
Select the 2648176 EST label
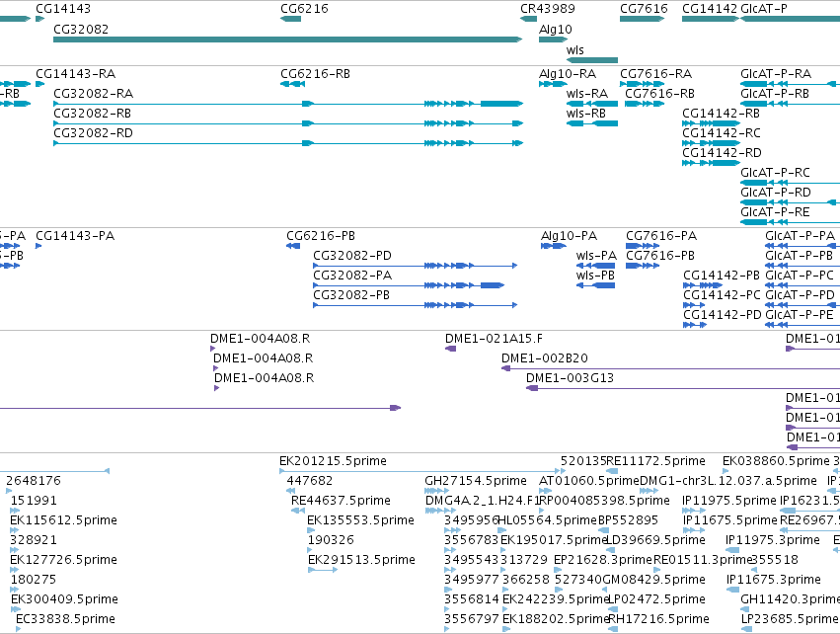click(34, 481)
